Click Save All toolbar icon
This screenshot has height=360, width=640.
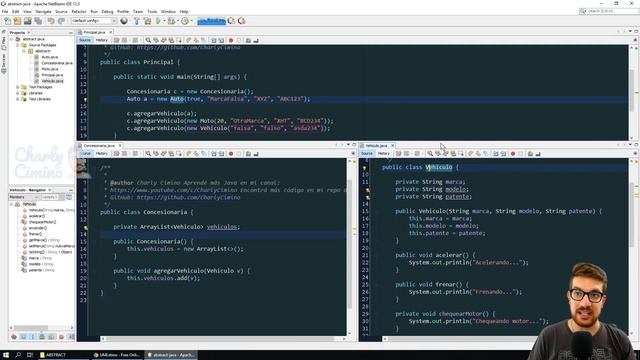click(x=38, y=21)
